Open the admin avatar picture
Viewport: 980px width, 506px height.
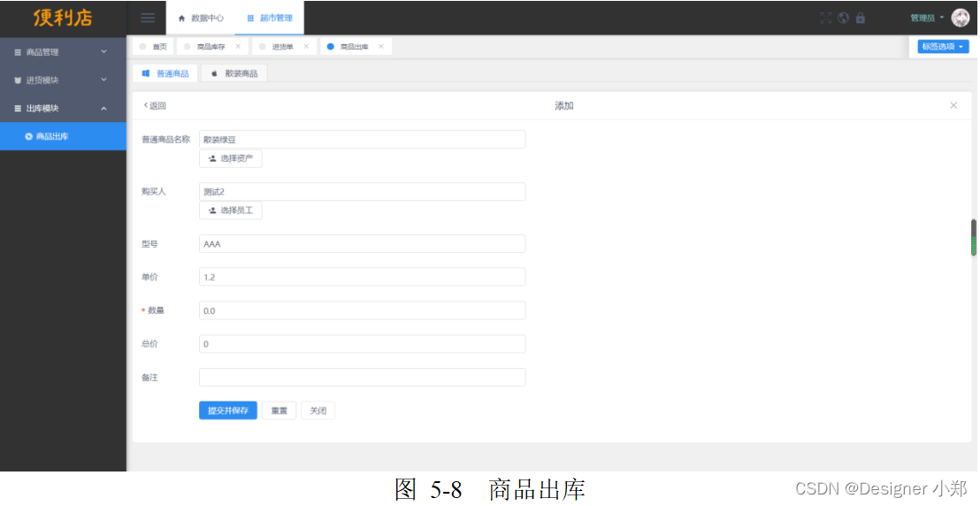[960, 18]
